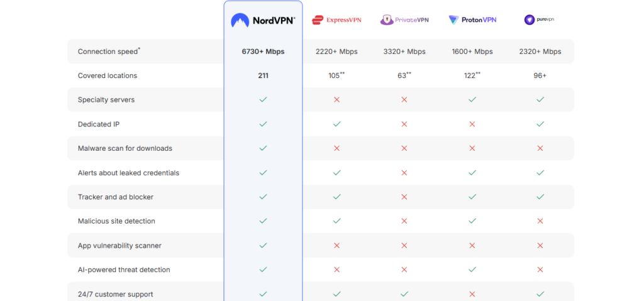
Task: Click the ExpressVPN logo
Action: [336, 20]
